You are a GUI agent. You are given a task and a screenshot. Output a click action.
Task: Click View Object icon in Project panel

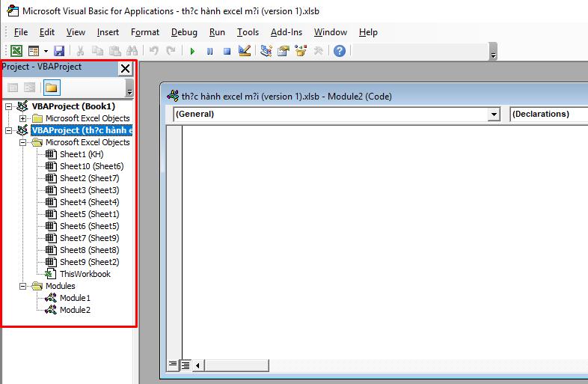(x=29, y=88)
